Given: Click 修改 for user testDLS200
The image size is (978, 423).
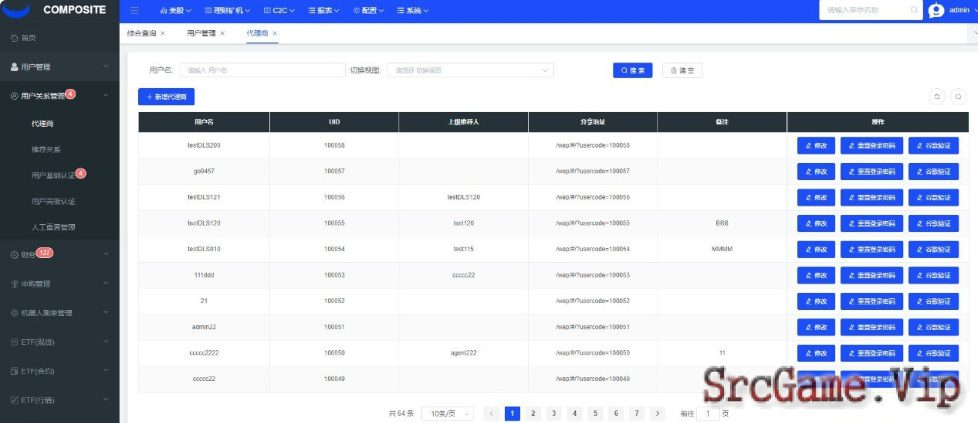Looking at the screenshot, I should [816, 145].
